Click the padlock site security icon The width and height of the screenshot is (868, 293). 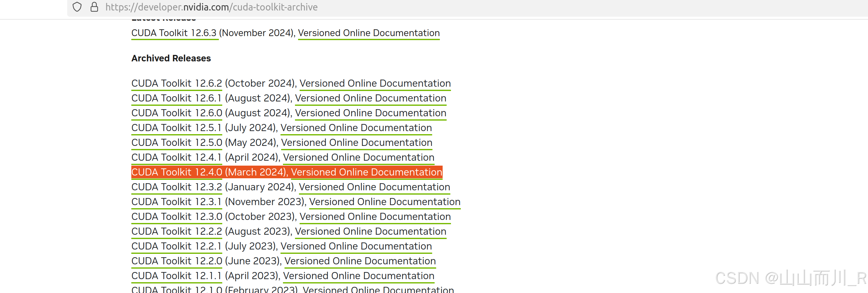pos(94,7)
